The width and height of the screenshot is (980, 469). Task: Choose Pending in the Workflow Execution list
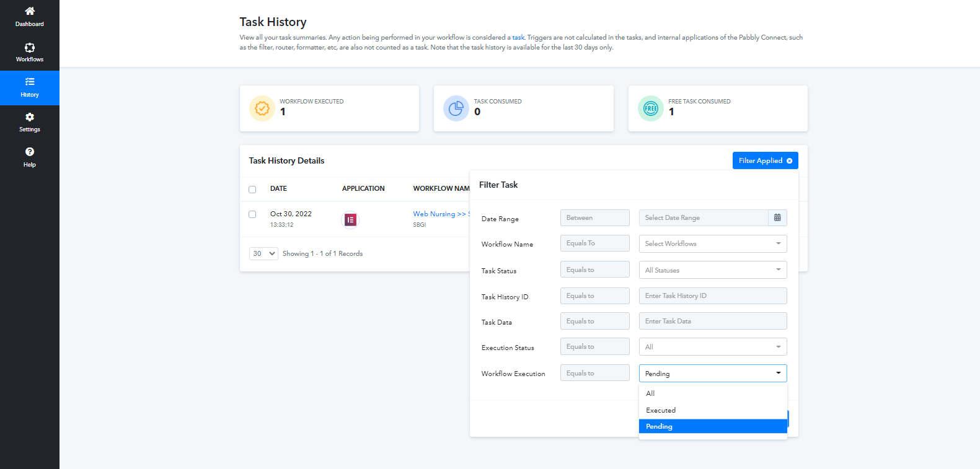tap(713, 426)
